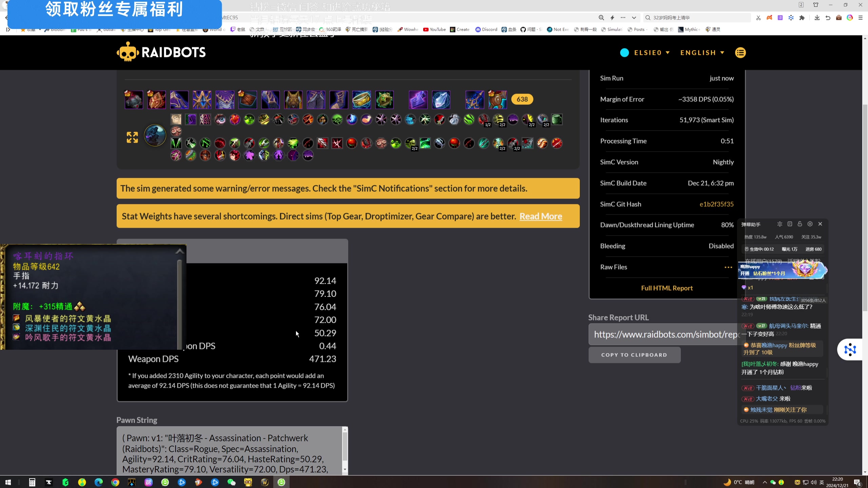Viewport: 868px width, 488px height.
Task: Click the scissors screenshot toolbar icon
Action: pos(758,18)
